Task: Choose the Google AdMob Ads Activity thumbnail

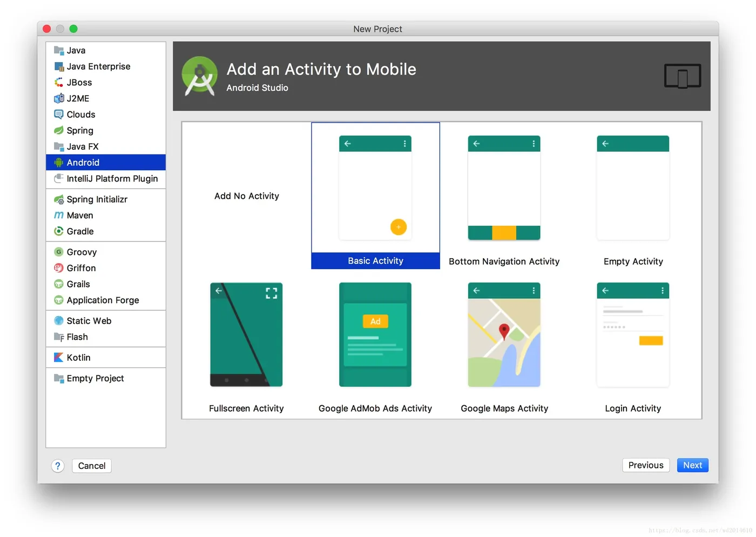Action: (375, 334)
